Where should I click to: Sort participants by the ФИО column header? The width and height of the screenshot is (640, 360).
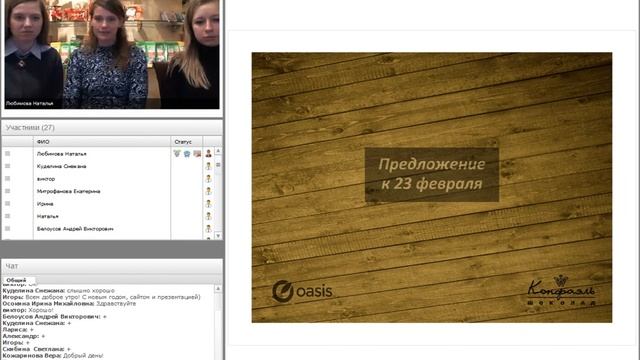click(102, 142)
